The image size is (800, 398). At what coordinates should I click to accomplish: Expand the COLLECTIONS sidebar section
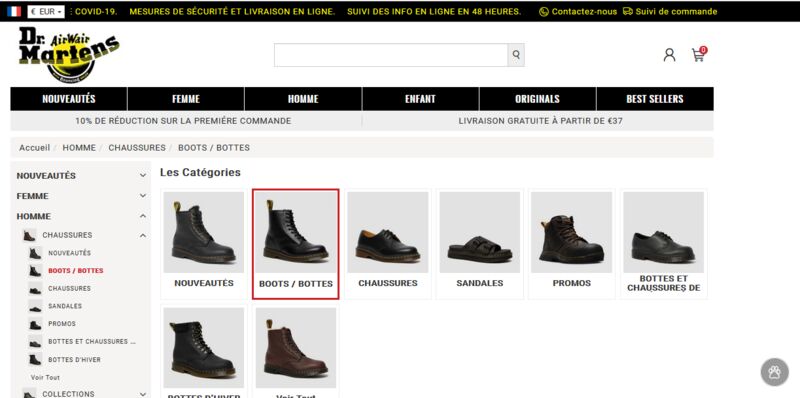click(143, 394)
